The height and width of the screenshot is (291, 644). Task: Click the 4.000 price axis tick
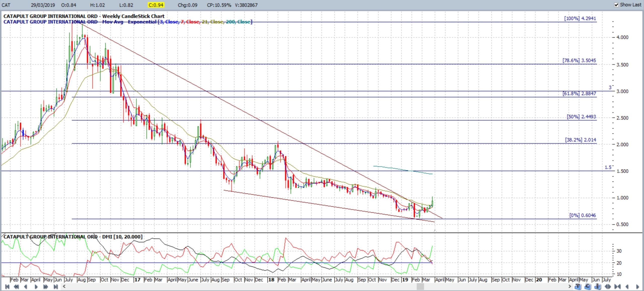tap(622, 37)
